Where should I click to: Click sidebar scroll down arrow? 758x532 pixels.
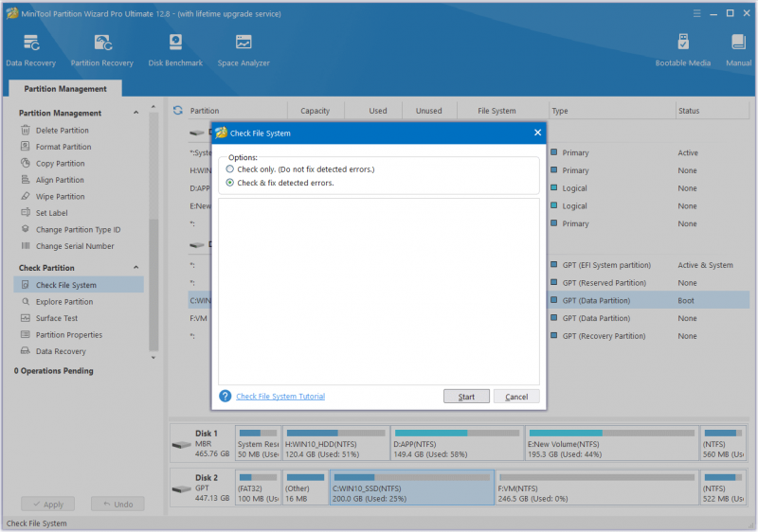153,358
